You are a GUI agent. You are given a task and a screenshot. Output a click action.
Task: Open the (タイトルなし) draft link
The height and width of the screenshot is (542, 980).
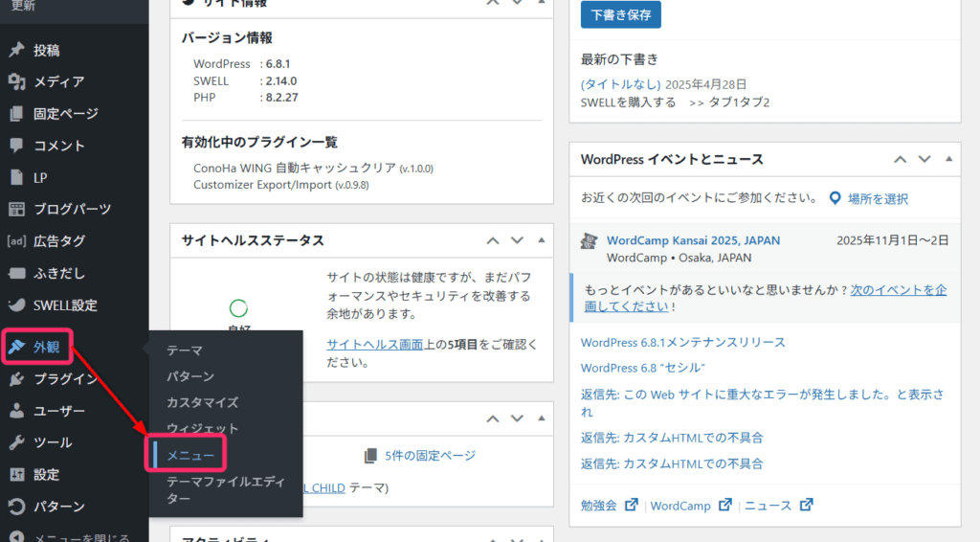[620, 84]
